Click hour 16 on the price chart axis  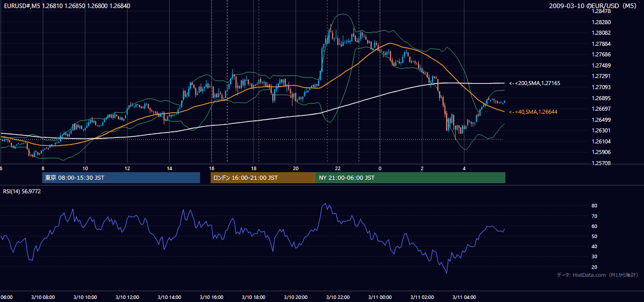[212, 168]
